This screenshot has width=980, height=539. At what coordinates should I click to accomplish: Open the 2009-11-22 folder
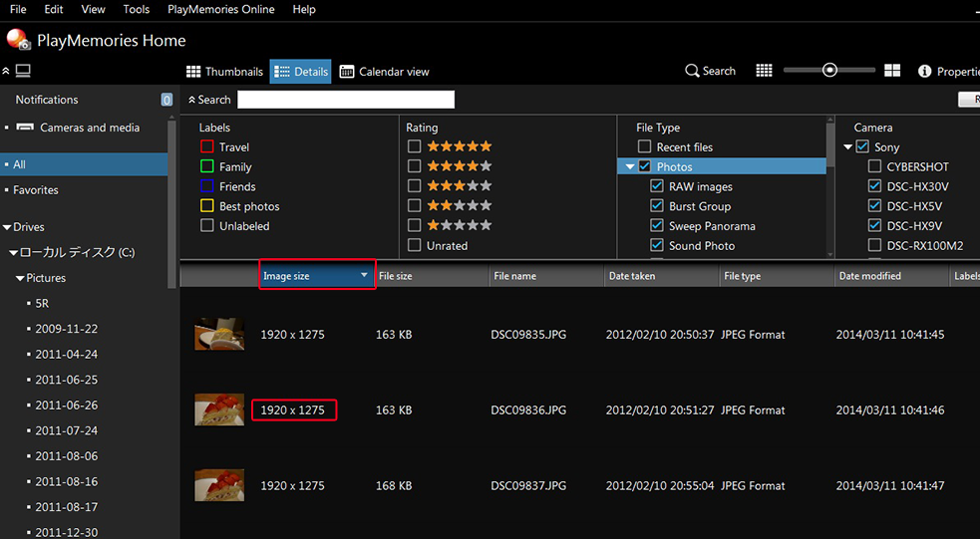pyautogui.click(x=66, y=329)
